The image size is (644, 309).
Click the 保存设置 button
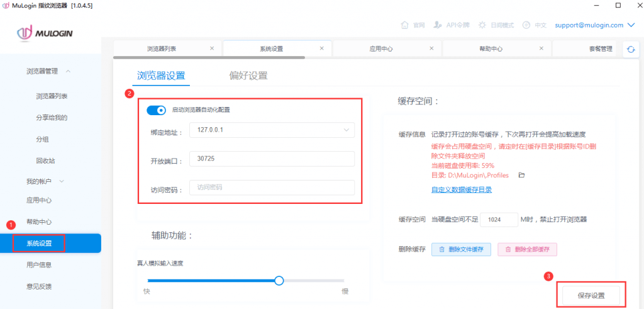coord(591,295)
